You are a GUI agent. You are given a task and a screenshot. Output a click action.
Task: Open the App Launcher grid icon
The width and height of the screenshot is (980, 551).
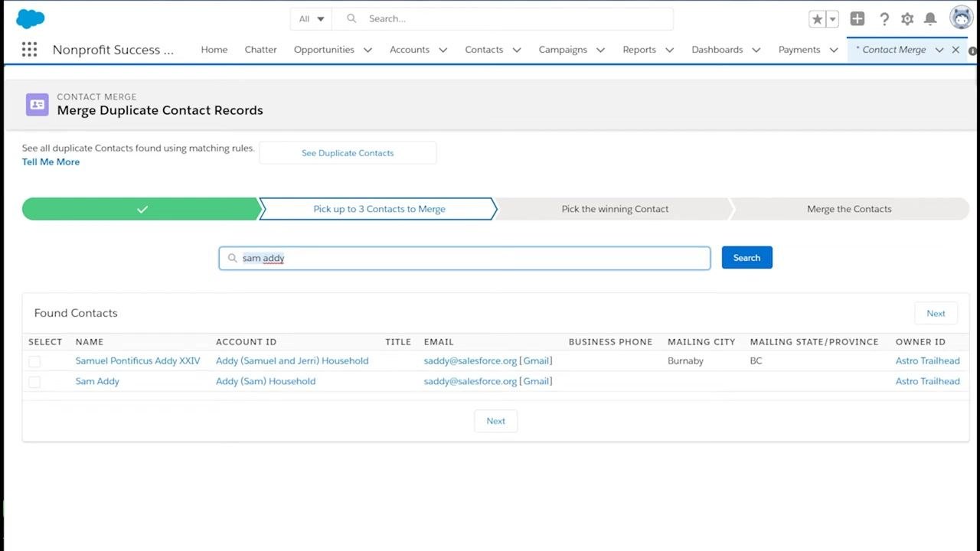pyautogui.click(x=29, y=50)
